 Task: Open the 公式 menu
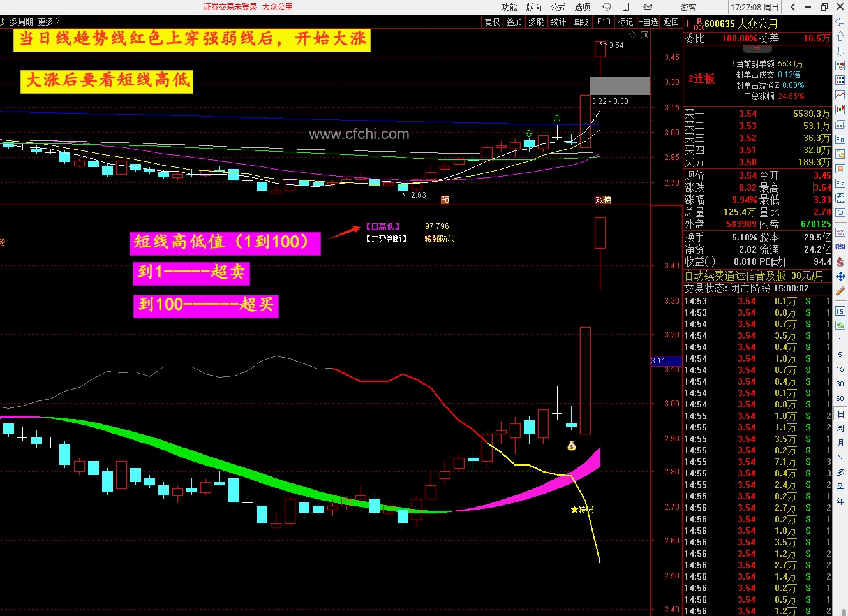(x=558, y=7)
